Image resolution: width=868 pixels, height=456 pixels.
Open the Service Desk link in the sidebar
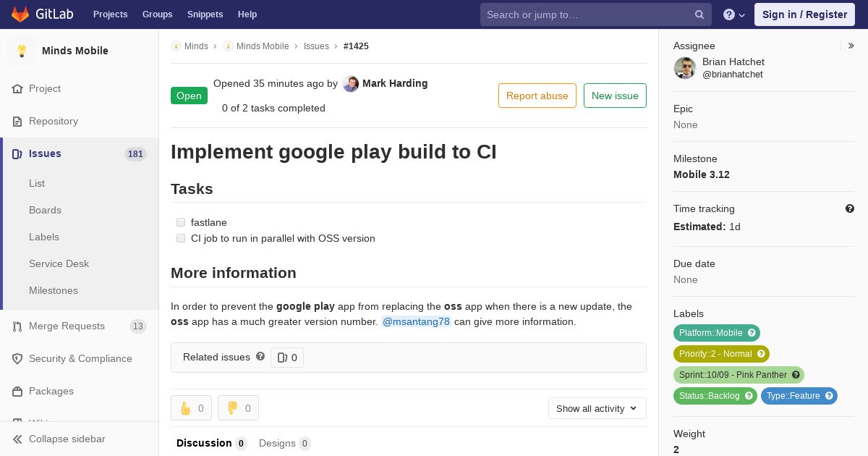click(59, 263)
